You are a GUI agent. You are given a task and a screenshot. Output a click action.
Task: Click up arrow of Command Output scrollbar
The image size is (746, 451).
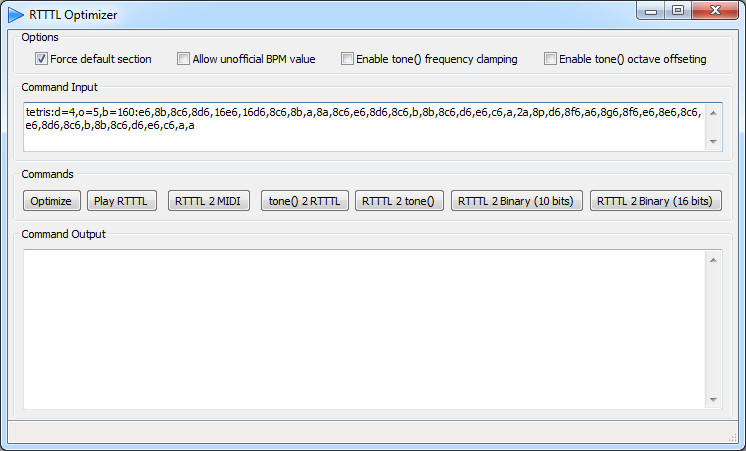[713, 260]
